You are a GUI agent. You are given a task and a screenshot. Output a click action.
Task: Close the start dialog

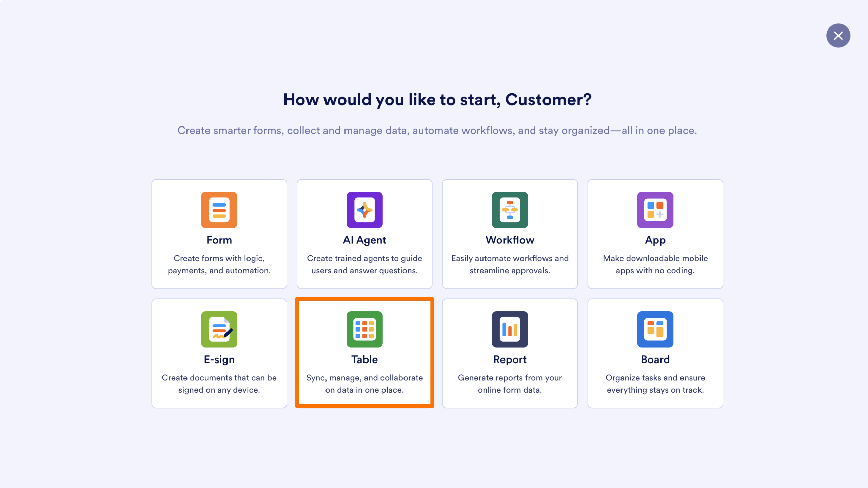(838, 36)
